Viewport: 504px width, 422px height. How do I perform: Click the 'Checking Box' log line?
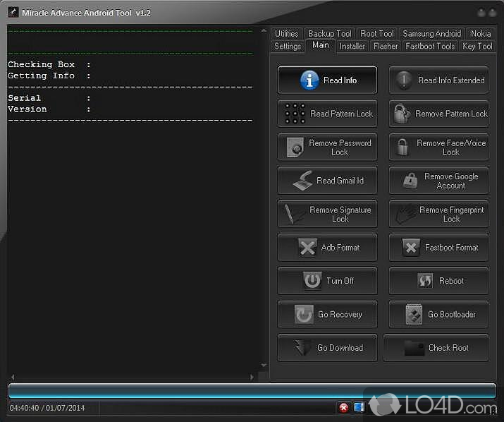(x=49, y=64)
